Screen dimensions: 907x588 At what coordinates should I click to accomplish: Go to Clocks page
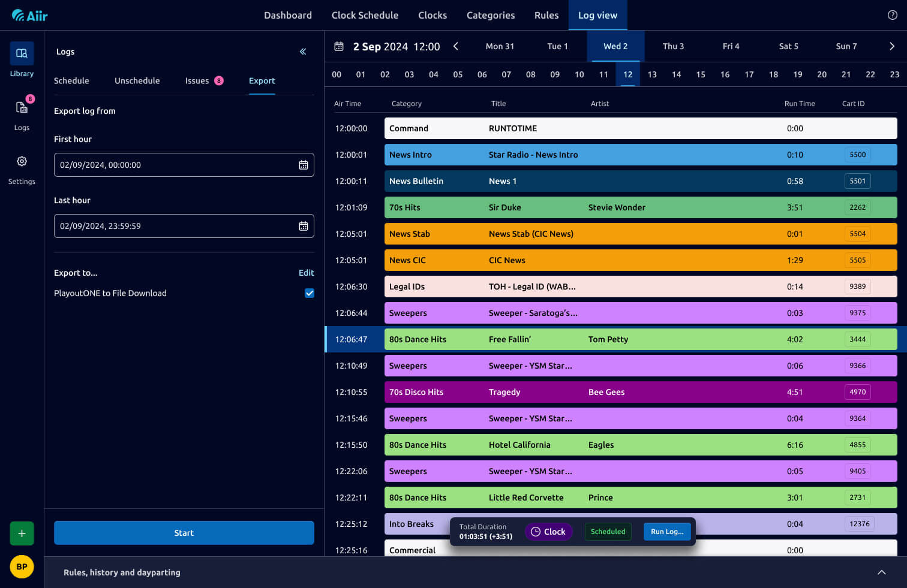433,15
